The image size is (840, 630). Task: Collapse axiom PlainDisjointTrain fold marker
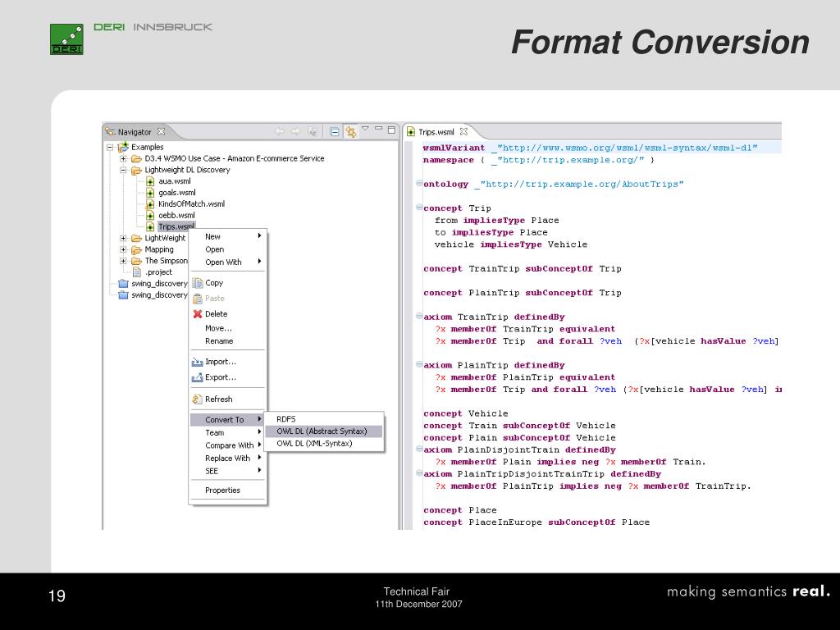(x=419, y=449)
